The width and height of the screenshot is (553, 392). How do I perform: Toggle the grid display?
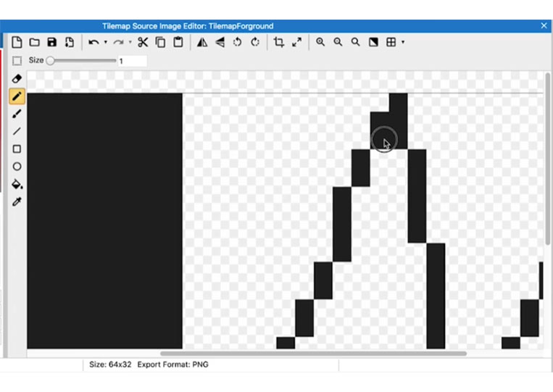pos(391,42)
